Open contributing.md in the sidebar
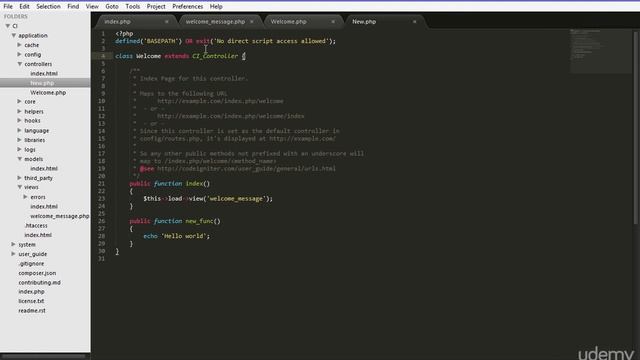 (x=39, y=282)
